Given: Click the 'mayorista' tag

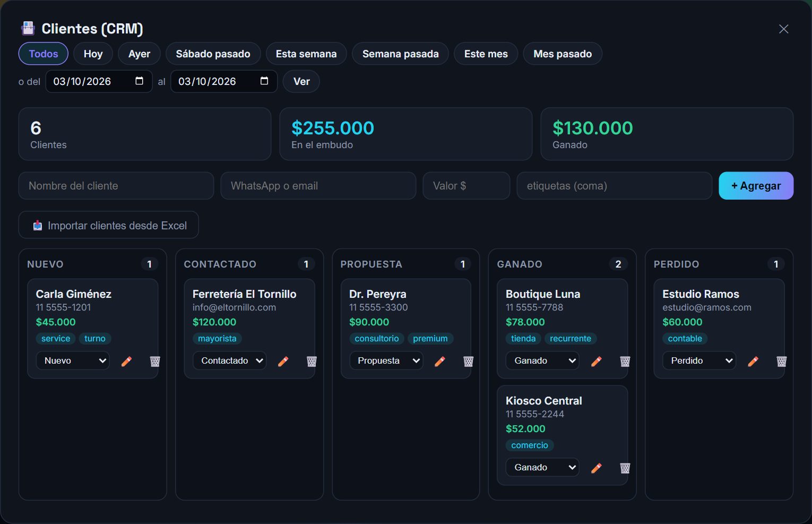Looking at the screenshot, I should (x=217, y=338).
